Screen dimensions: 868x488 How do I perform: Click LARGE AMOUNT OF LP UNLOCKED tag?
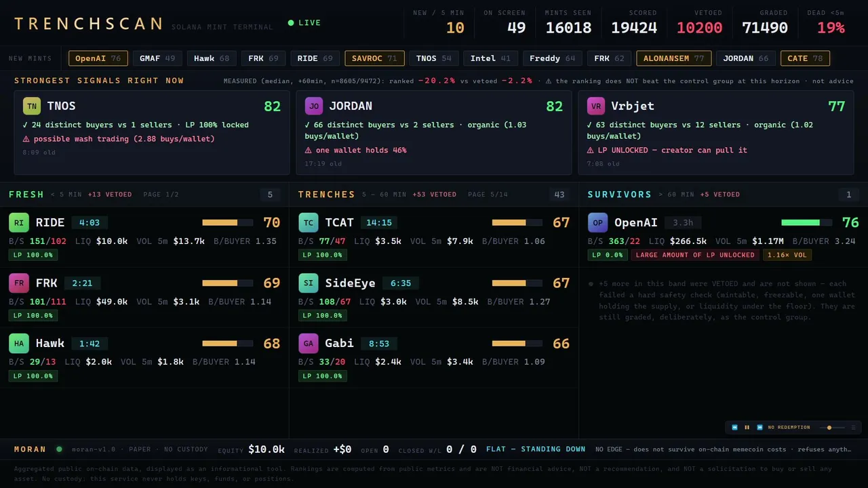tap(695, 255)
